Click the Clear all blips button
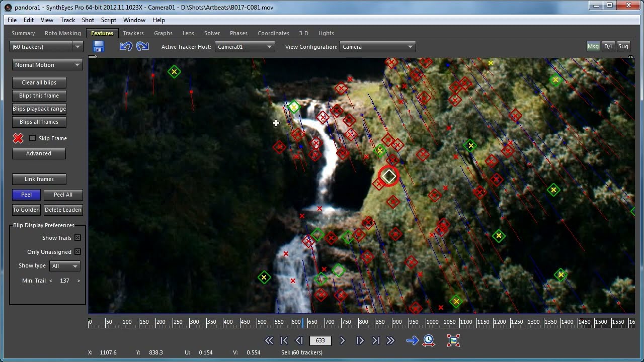This screenshot has height=362, width=644. [39, 82]
